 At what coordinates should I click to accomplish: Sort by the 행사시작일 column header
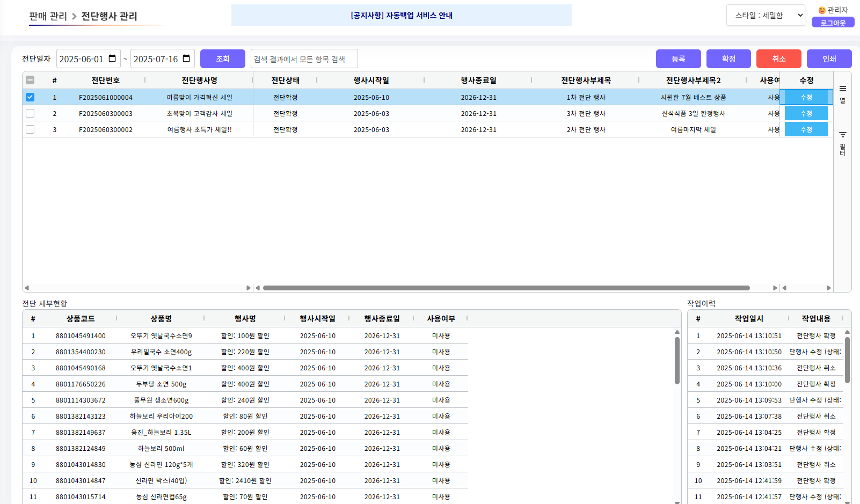point(371,80)
